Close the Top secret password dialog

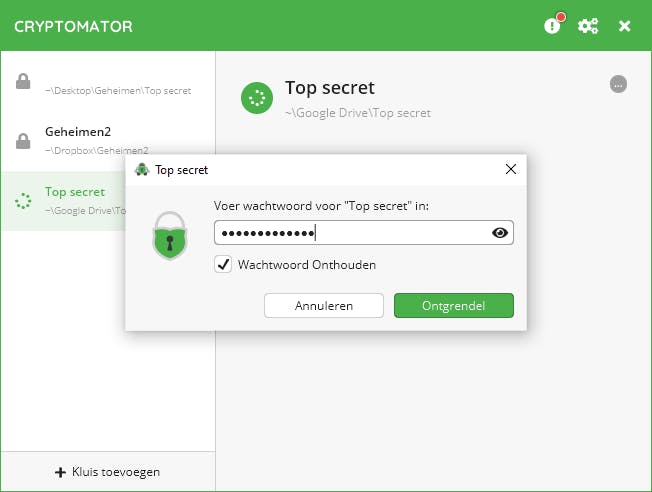point(511,169)
